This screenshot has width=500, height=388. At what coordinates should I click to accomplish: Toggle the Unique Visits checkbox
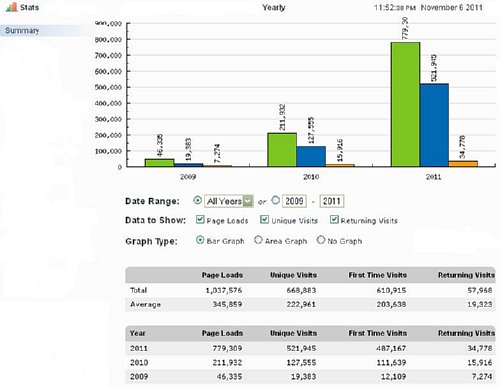(x=264, y=219)
